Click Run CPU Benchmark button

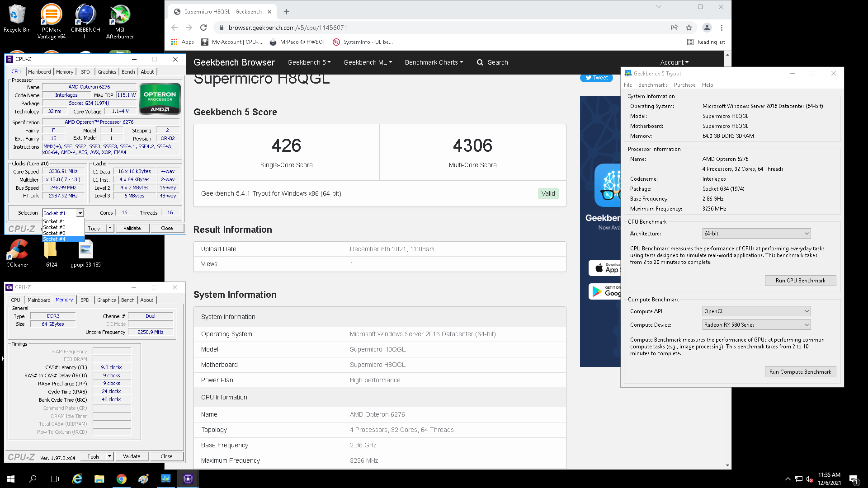click(x=800, y=281)
